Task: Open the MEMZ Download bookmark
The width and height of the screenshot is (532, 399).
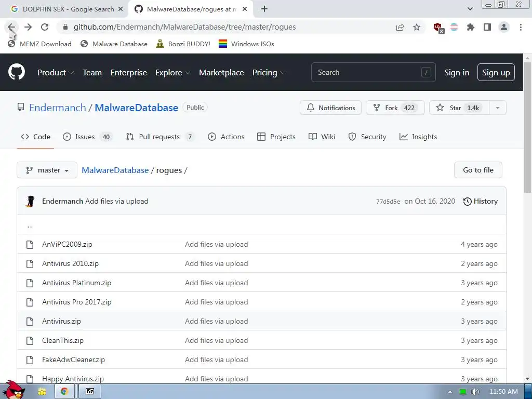Action: coord(39,44)
